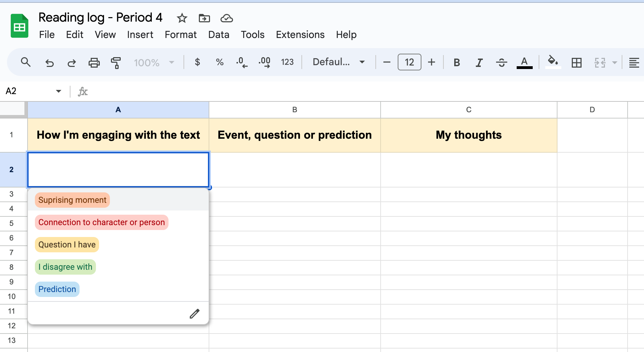The image size is (644, 352).
Task: Edit dropdown chip options with the pencil
Action: 195,313
